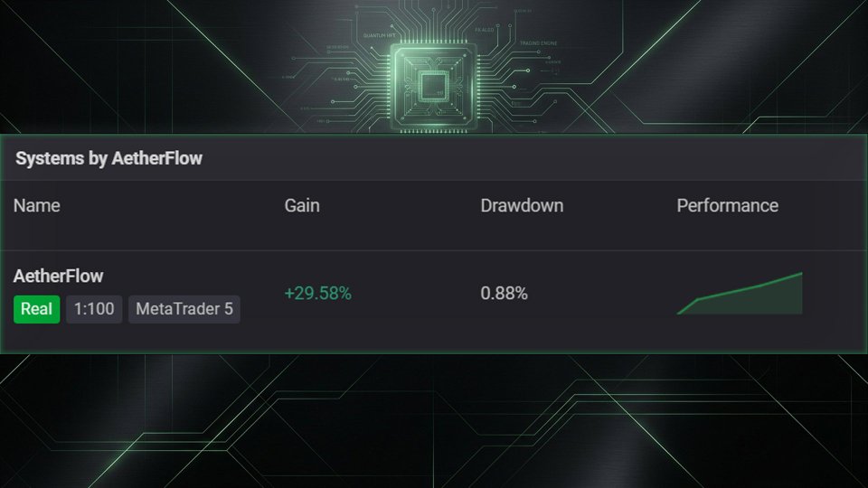Sort by the Performance column header

click(x=727, y=206)
